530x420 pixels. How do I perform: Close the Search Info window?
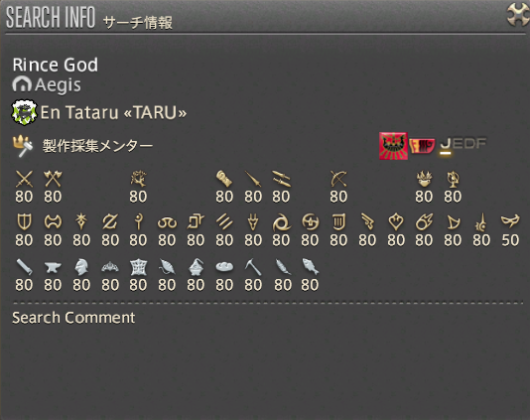coord(518,15)
